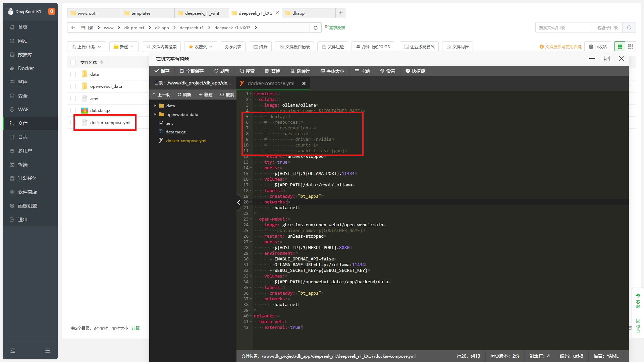Click the address bar refresh icon
Viewport: 644px width, 362px height.
point(315,28)
